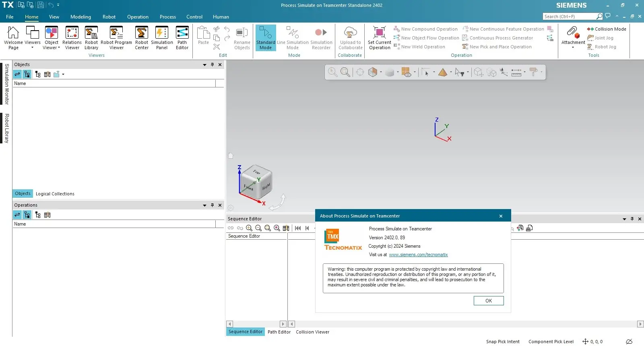The image size is (644, 346).
Task: Click Snap Pick Intent in status bar
Action: [x=503, y=342]
